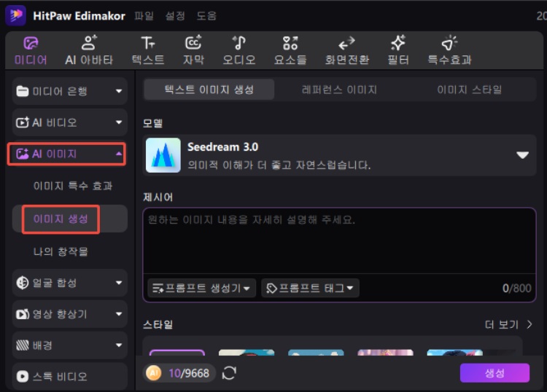Switch to 레퍼런스 이미지 tab
Image resolution: width=547 pixels, height=392 pixels.
339,90
